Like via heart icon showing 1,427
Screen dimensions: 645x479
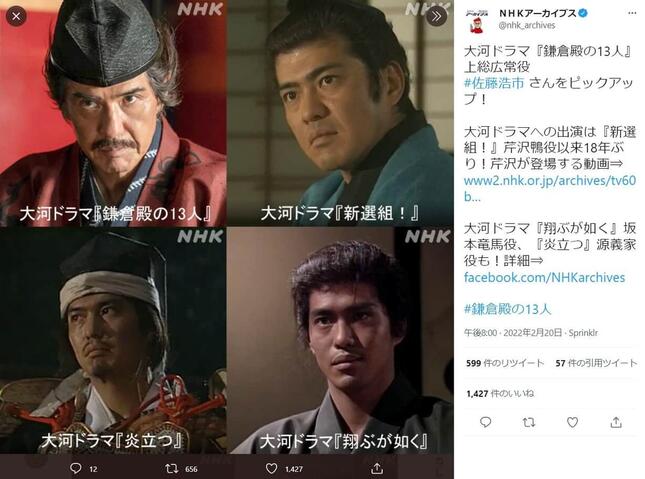271,468
